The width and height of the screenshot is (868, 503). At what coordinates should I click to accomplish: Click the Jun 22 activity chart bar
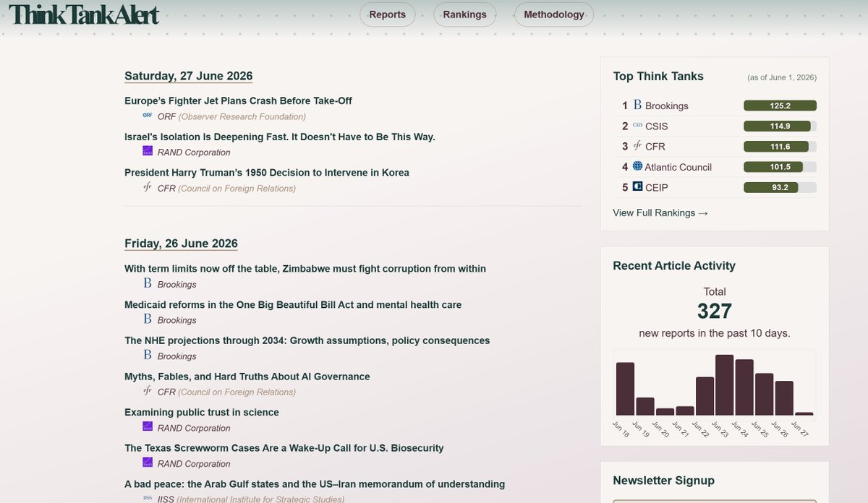705,396
